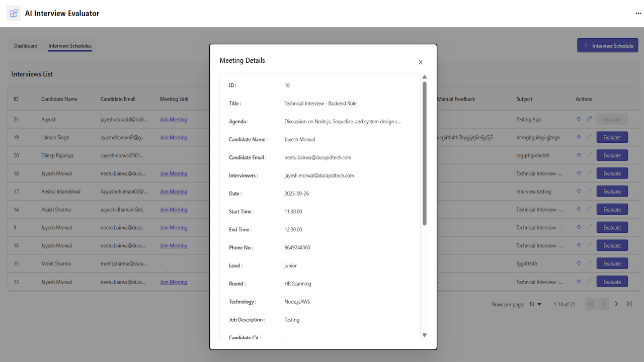View eye icon for row ID 16
This screenshot has width=644, height=362.
coord(579,246)
